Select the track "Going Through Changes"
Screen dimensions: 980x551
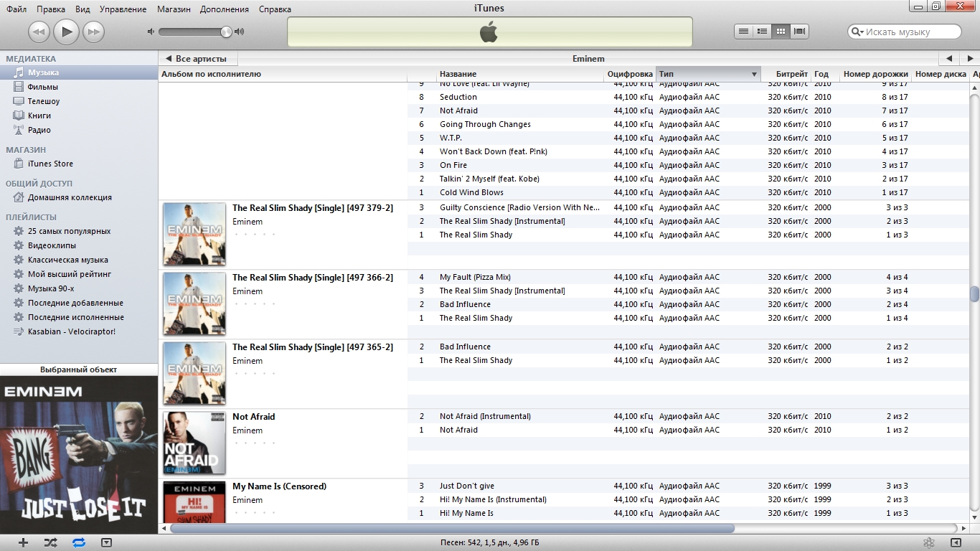pyautogui.click(x=485, y=124)
